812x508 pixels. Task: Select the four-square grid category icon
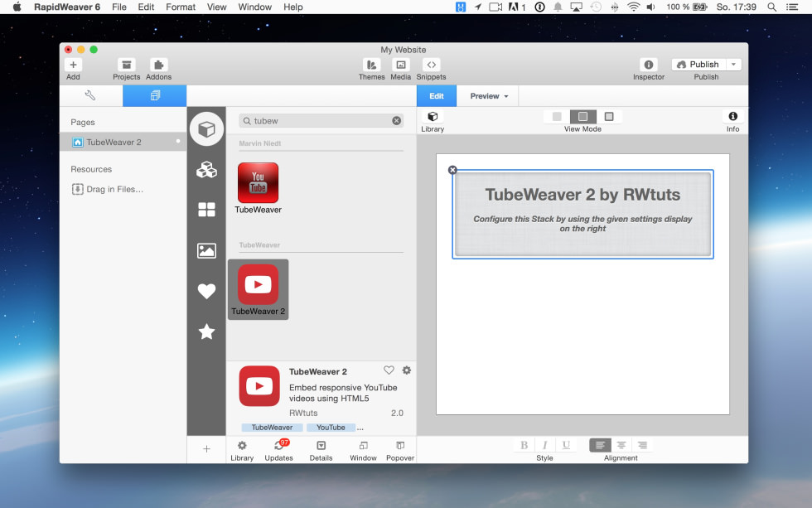tap(206, 210)
